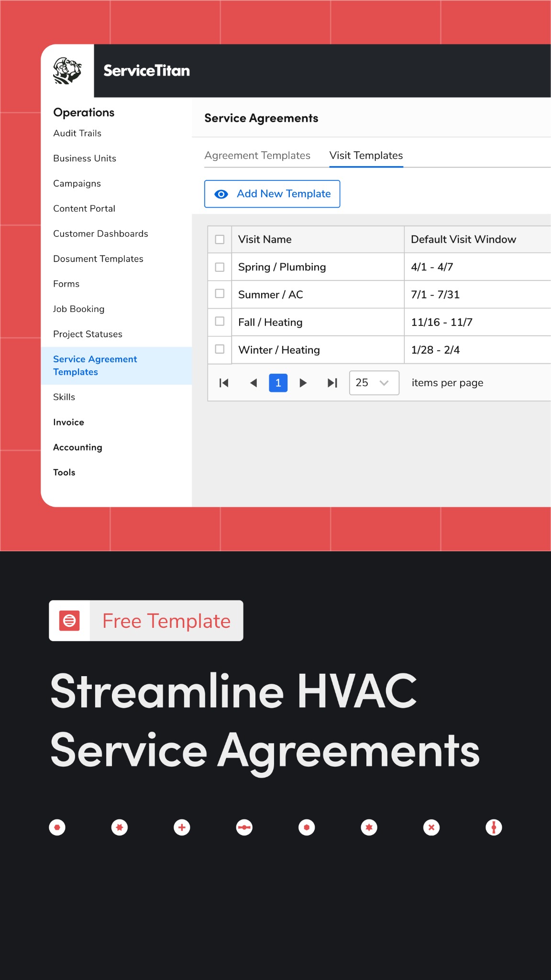Switch to the Agreement Templates tab
Screen dimensions: 551x980
(257, 156)
